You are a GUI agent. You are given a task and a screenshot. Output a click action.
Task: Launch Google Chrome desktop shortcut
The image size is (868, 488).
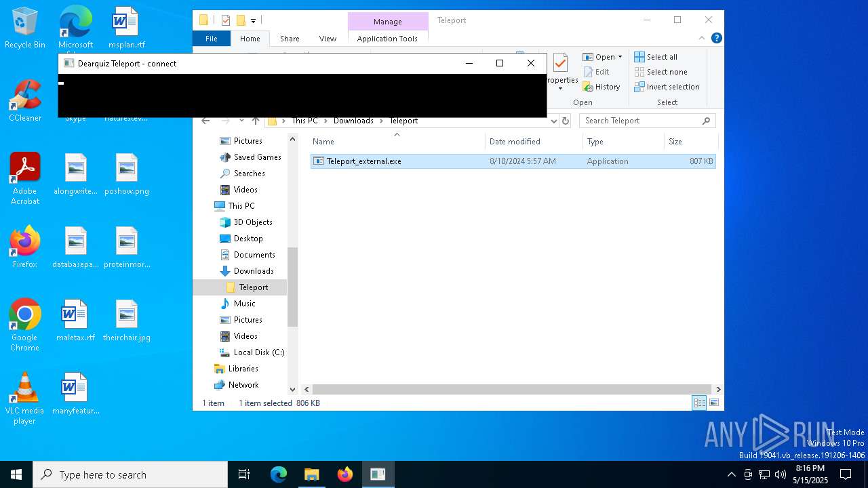25,325
